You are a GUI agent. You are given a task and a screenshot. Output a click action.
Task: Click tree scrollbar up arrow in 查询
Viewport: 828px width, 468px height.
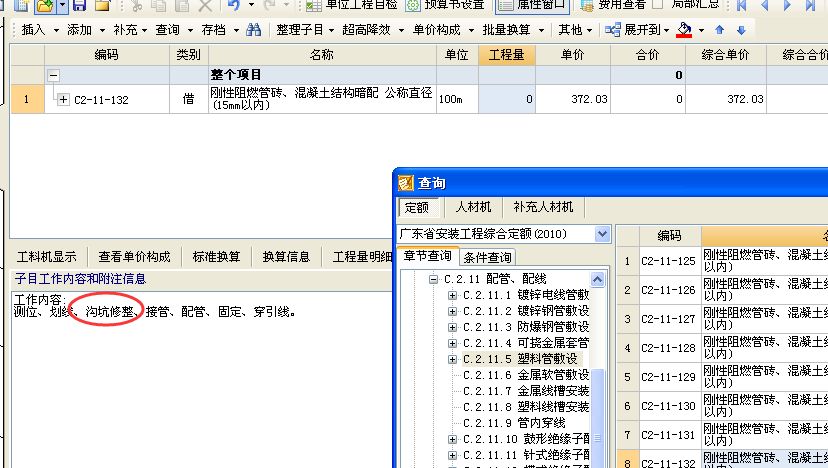pyautogui.click(x=597, y=279)
